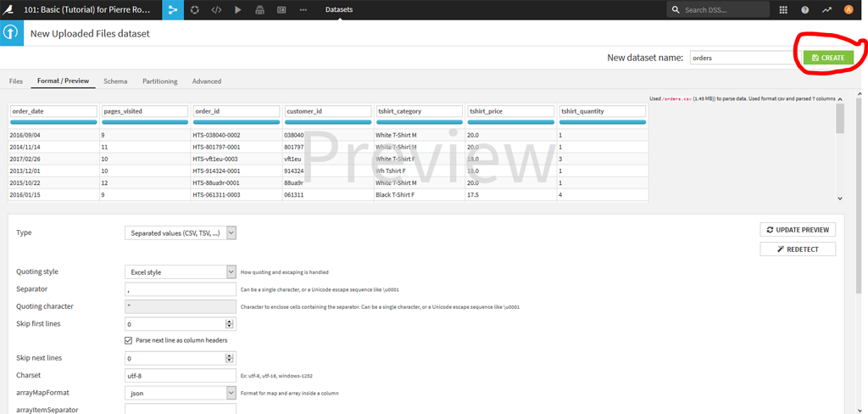Click cell HTS-038040-0002
The width and height of the screenshot is (868, 414).
216,135
